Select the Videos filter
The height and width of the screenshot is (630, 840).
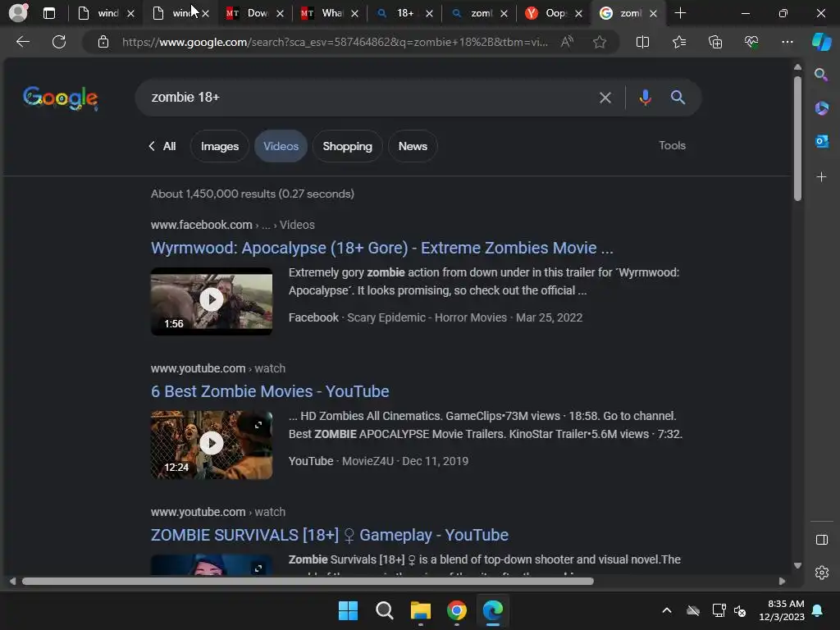(281, 146)
